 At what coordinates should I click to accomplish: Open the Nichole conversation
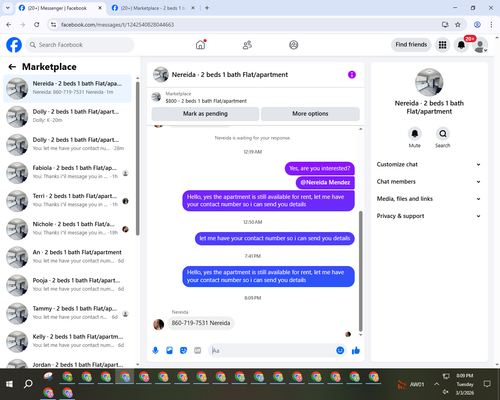(x=67, y=229)
